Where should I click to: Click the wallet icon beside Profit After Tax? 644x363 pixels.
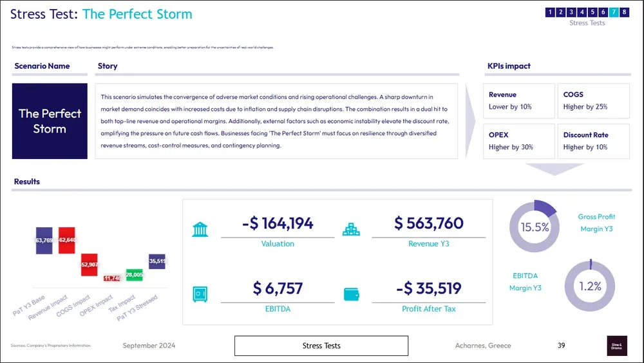pos(351,295)
